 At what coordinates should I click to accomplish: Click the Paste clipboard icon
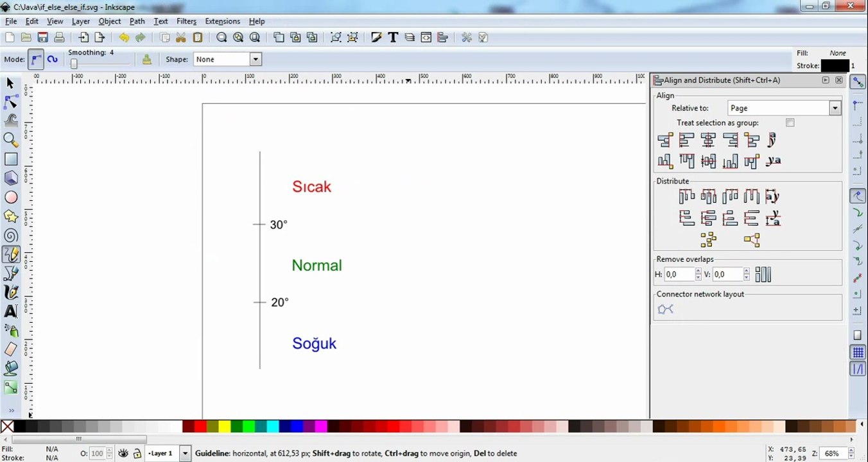(198, 38)
